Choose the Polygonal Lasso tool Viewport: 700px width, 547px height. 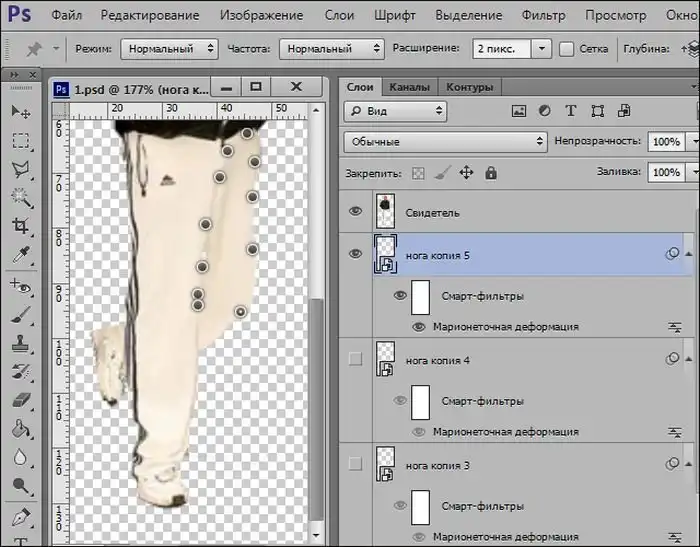pos(21,168)
